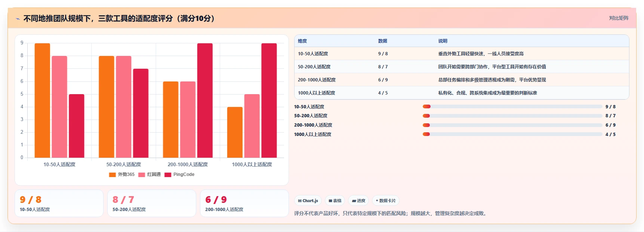
Task: Select table row cell 10-50人适配度
Action: 313,54
